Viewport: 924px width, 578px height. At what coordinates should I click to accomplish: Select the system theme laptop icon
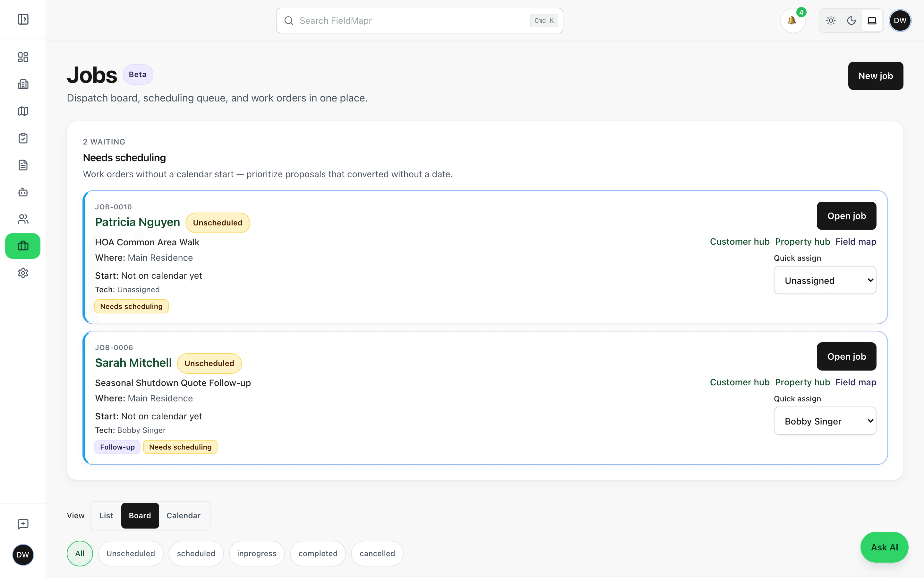tap(872, 21)
